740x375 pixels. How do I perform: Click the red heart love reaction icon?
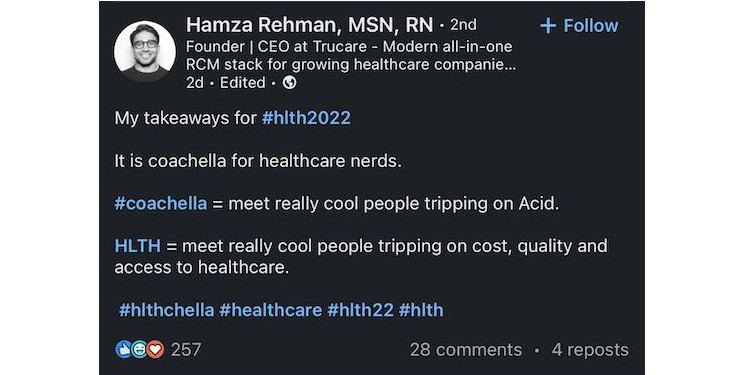[155, 350]
